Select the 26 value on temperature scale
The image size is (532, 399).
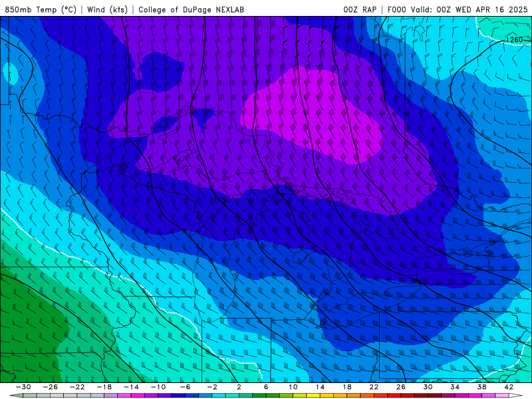pyautogui.click(x=401, y=387)
